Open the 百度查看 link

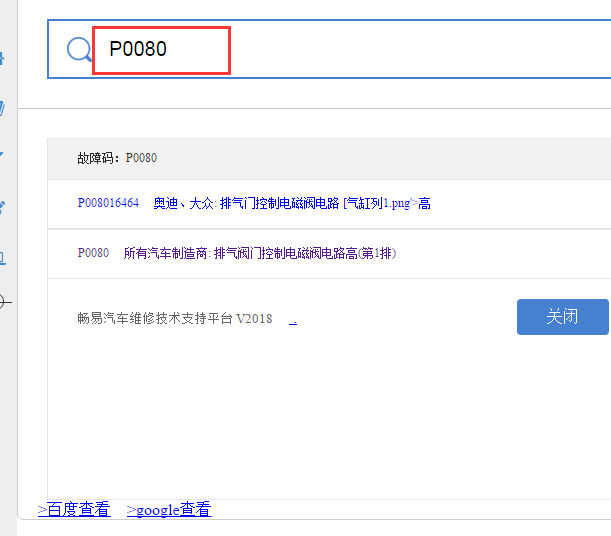(74, 509)
